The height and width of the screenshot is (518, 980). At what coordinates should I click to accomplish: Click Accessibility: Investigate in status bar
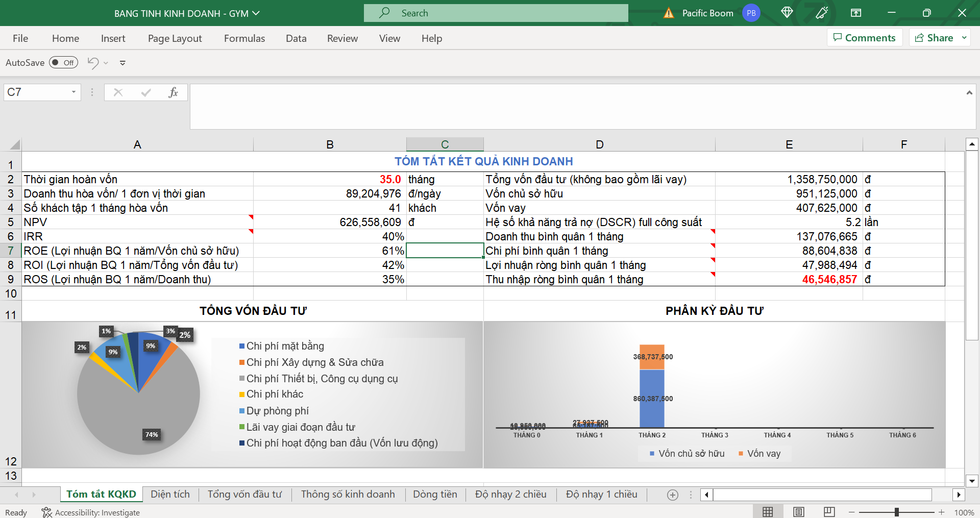pyautogui.click(x=91, y=512)
